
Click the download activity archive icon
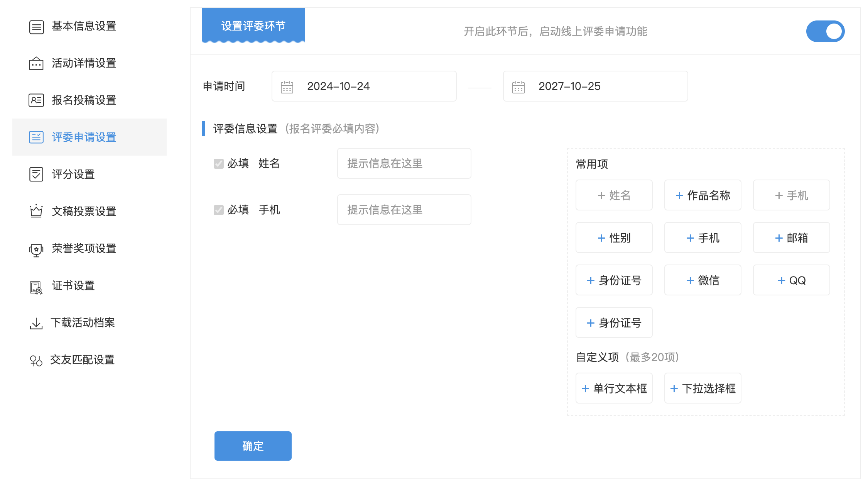click(36, 323)
